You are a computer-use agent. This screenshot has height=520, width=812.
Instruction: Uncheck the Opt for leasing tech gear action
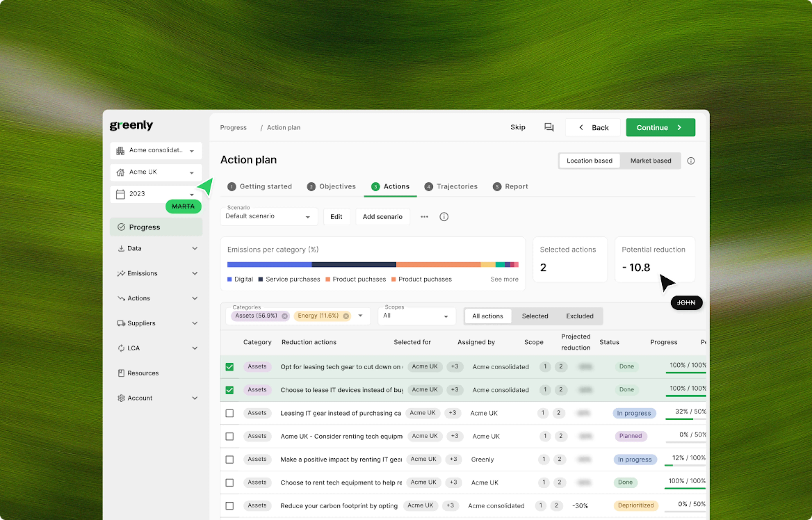[x=230, y=367]
